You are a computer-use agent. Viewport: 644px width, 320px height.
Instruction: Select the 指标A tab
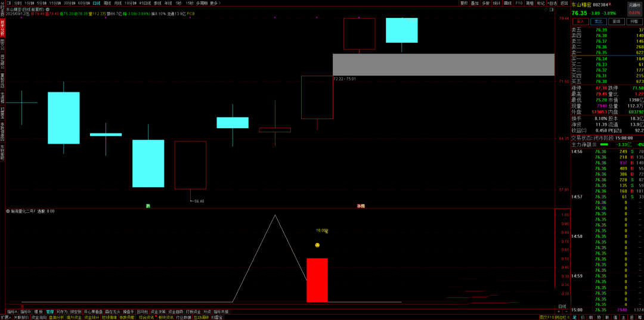coord(13,312)
